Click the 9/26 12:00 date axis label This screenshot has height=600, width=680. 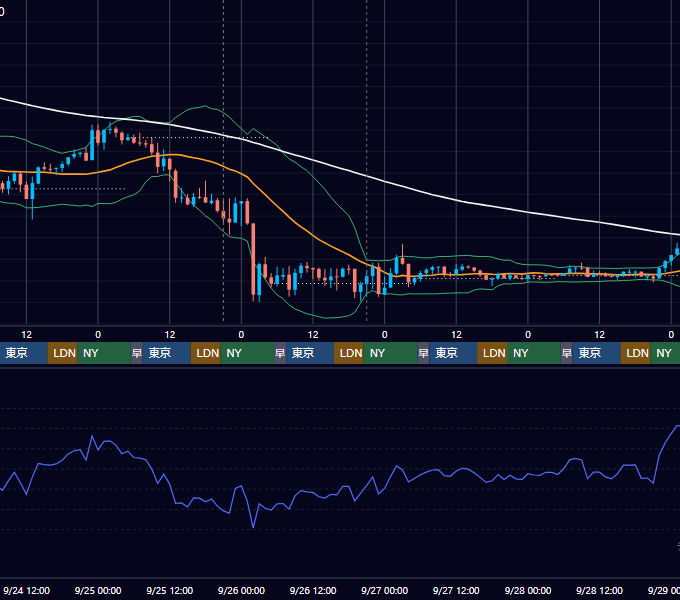[x=313, y=590]
